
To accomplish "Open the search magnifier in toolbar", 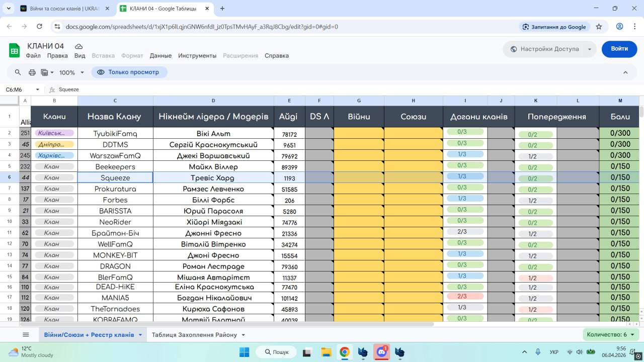I will (18, 72).
